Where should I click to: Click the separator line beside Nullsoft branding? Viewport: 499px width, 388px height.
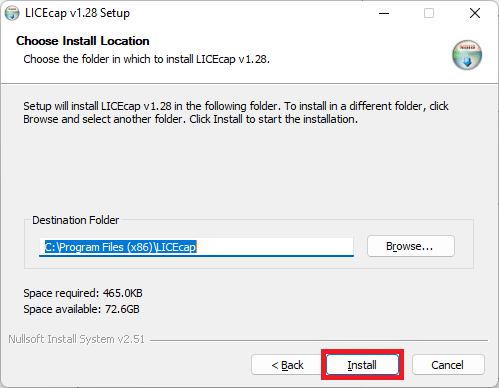coord(319,340)
